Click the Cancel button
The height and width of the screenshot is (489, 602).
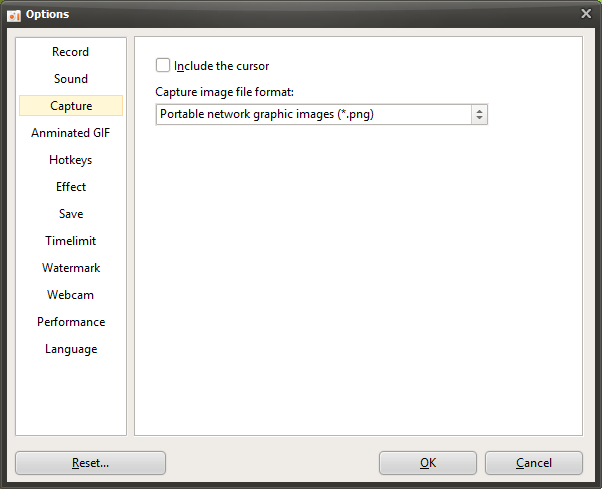pos(533,463)
